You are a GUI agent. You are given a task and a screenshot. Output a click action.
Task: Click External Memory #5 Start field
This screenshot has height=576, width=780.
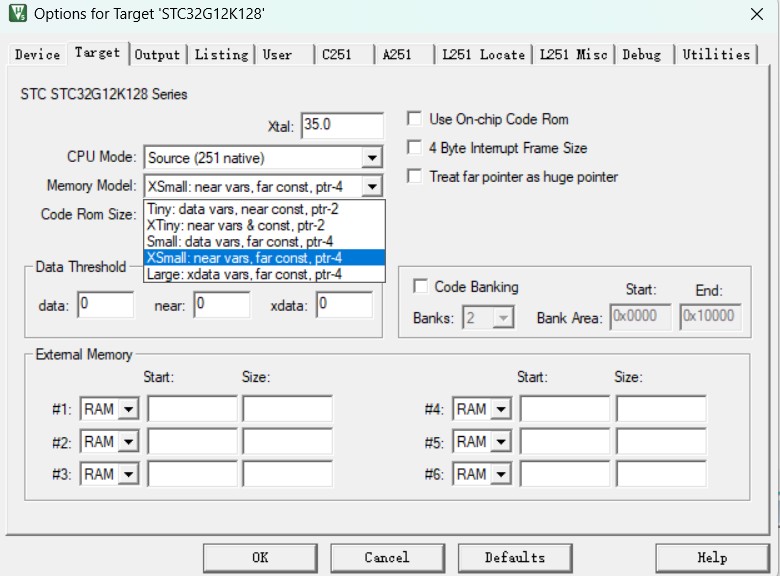coord(565,441)
